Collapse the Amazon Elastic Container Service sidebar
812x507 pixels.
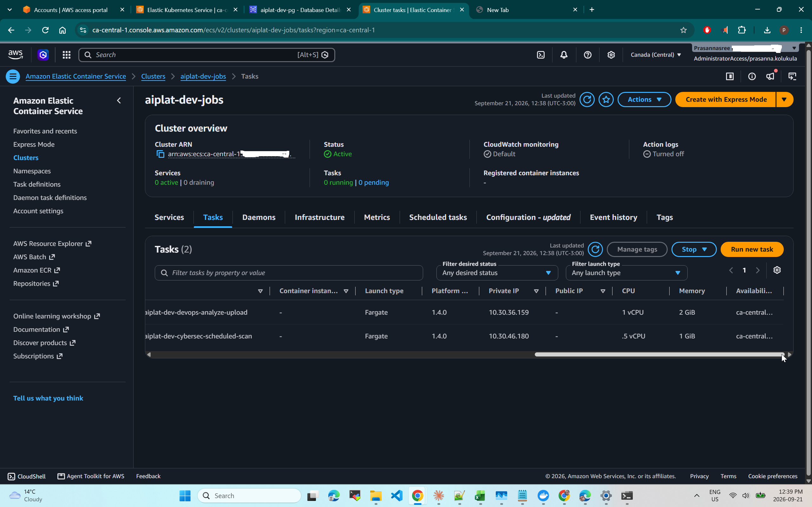pos(119,100)
